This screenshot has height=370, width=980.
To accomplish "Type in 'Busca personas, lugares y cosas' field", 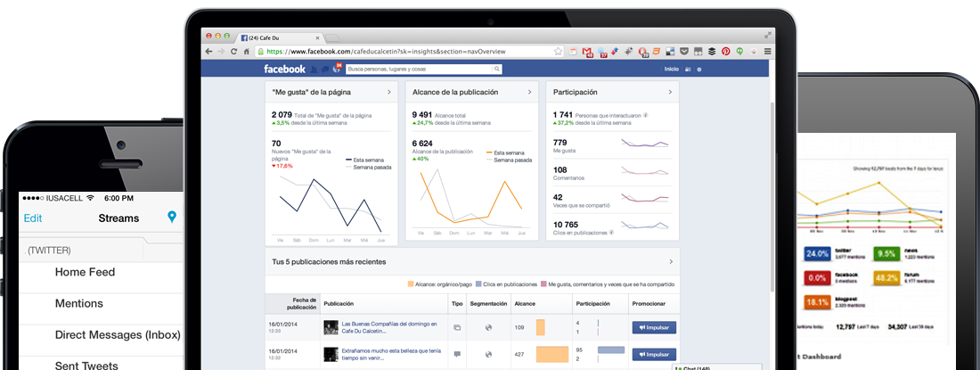I will pos(420,70).
